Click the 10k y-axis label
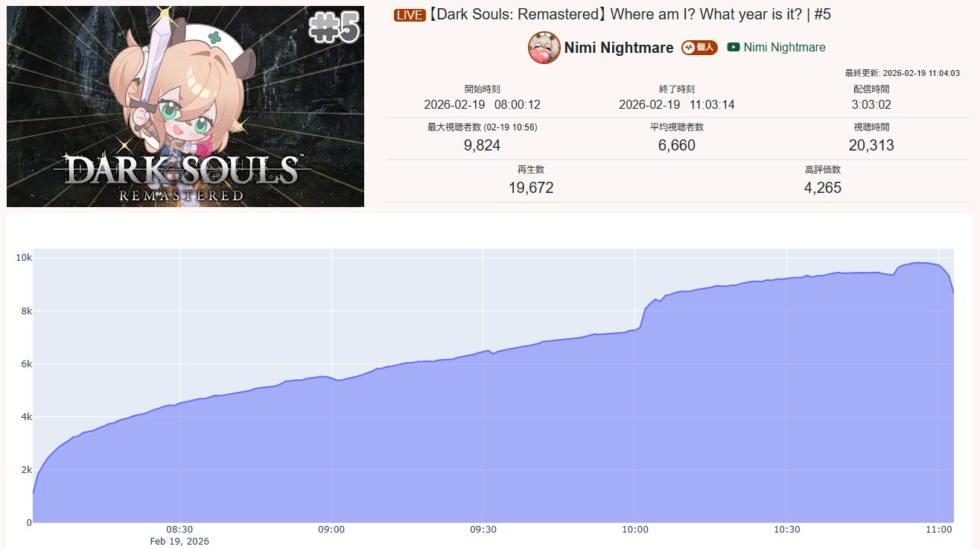The height and width of the screenshot is (549, 980). coord(23,258)
